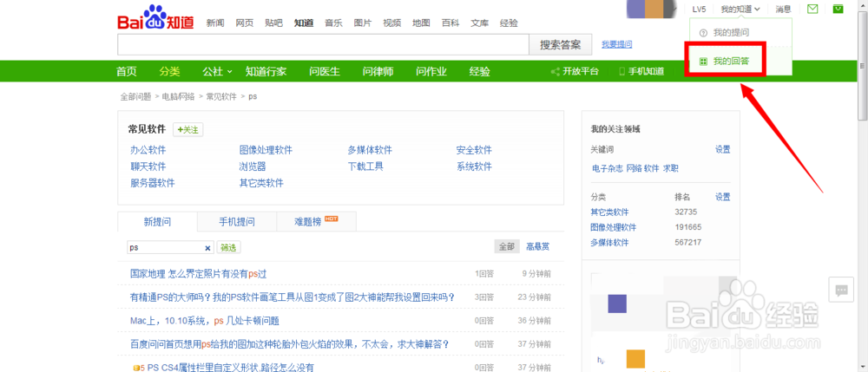
Task: Open 视频 in top Baidu links
Action: click(392, 23)
